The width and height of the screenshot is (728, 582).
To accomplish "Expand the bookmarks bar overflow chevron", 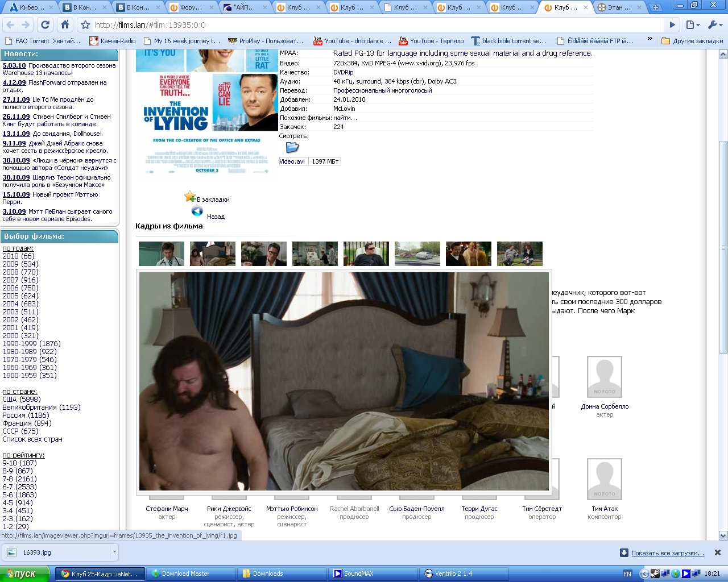I will point(650,39).
